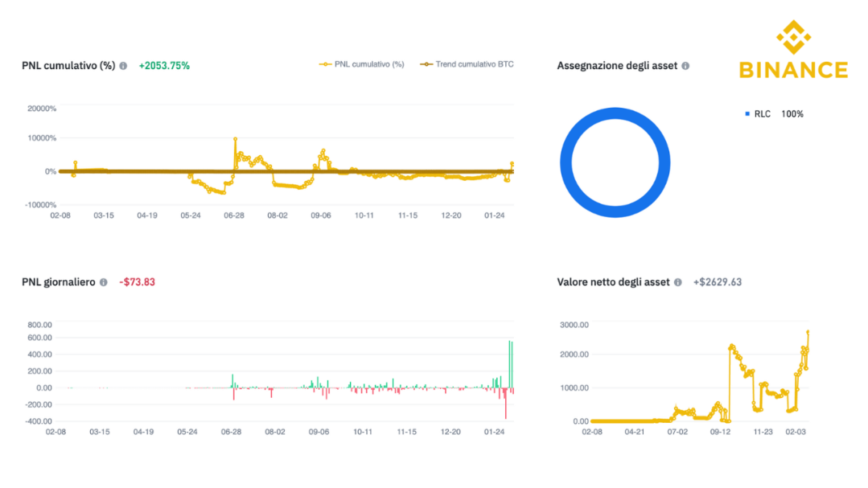Toggle the Trend cumulativo BTC legend series
This screenshot has height=488, width=868.
(x=467, y=64)
